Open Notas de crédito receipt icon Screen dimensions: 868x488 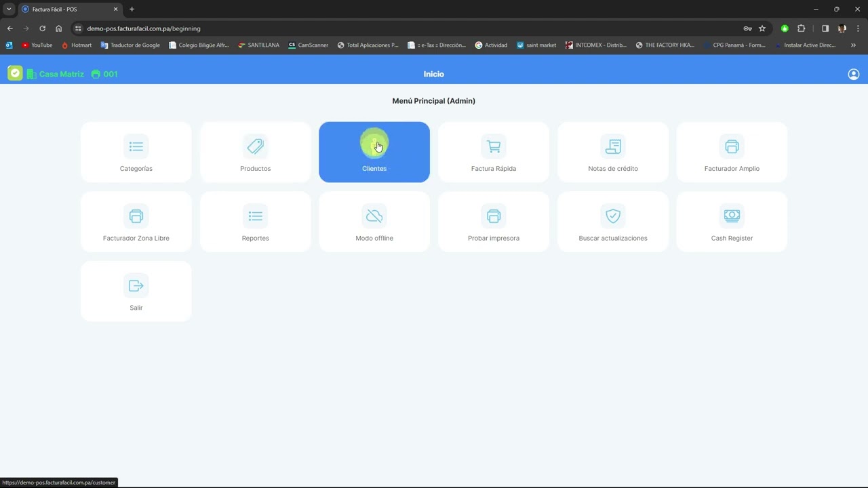click(613, 146)
